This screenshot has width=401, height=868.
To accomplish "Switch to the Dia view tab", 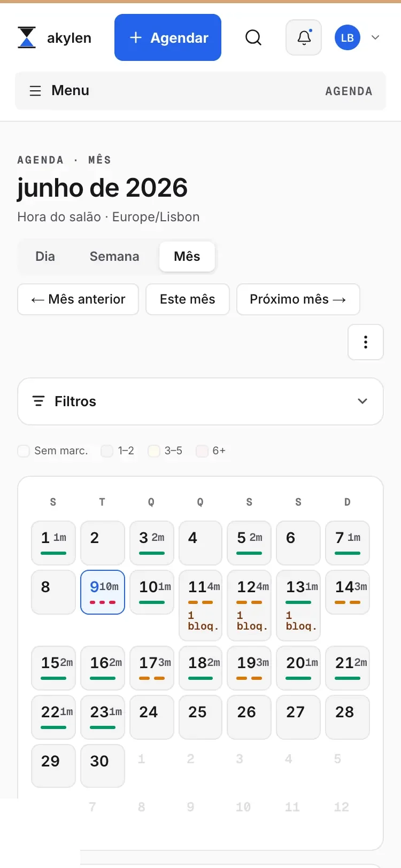I will 45,257.
